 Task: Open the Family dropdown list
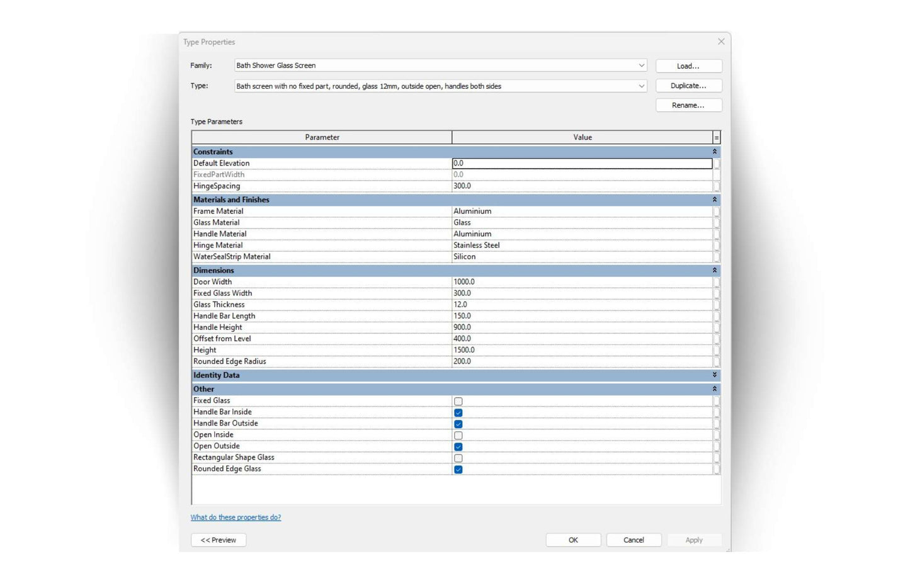pos(641,65)
